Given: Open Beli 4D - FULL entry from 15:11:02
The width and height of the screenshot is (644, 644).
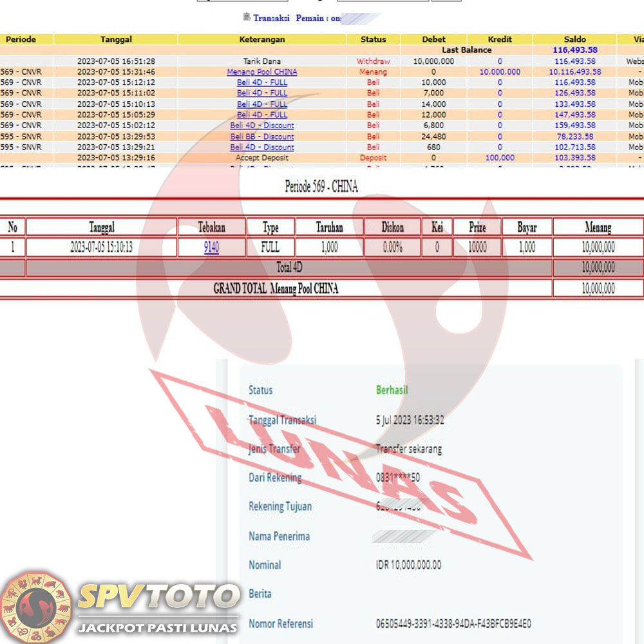Looking at the screenshot, I should coord(262,93).
